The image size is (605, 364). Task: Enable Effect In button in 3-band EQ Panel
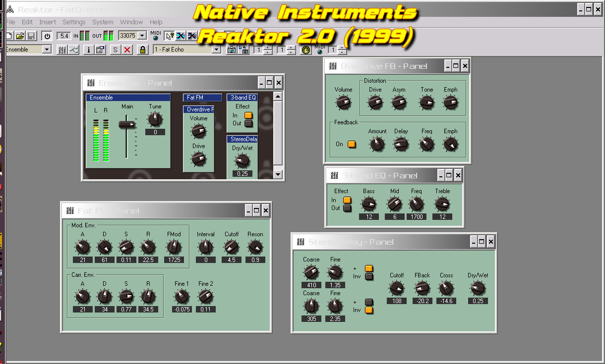click(x=347, y=200)
